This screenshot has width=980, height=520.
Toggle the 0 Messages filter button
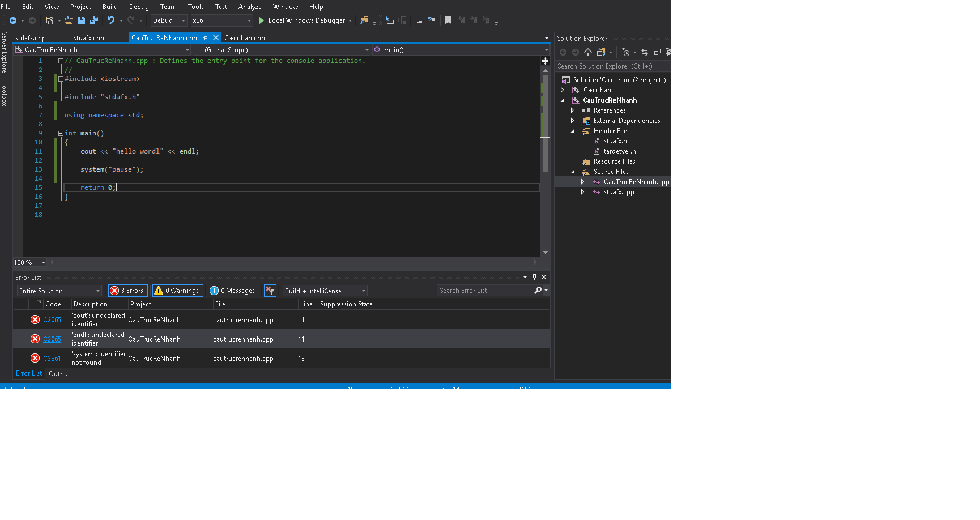[x=232, y=291]
